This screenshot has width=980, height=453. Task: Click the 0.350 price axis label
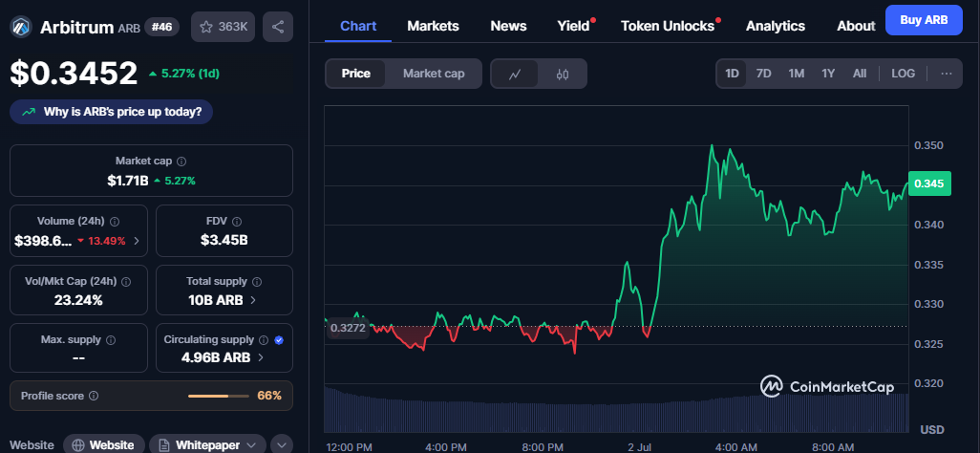(x=928, y=145)
